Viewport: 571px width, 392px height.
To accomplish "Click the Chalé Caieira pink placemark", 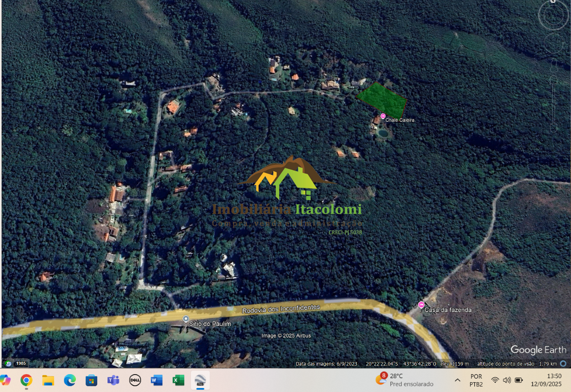I will pos(383,116).
